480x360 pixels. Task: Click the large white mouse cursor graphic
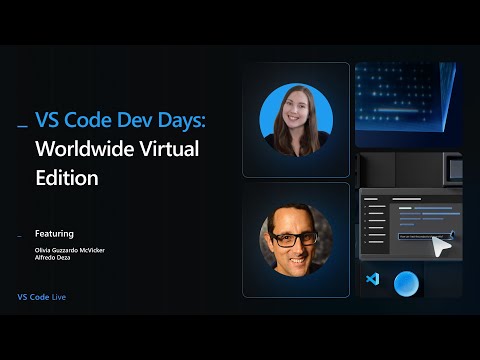pos(441,247)
